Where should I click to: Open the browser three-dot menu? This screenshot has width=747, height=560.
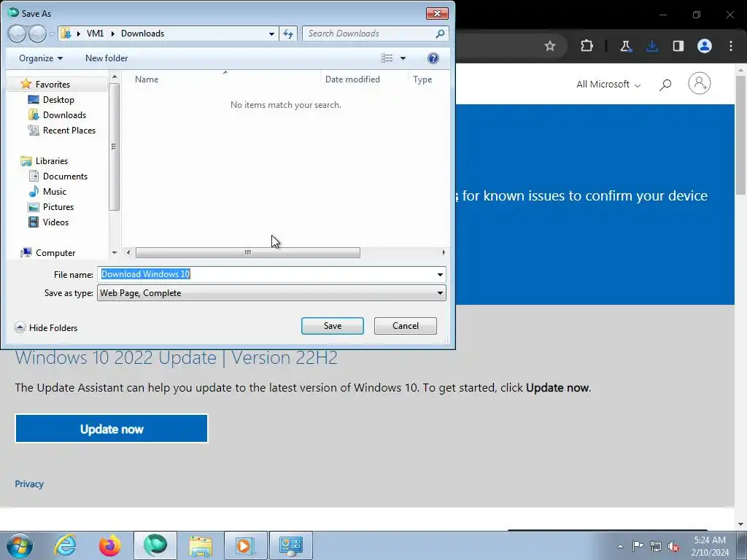tap(731, 46)
